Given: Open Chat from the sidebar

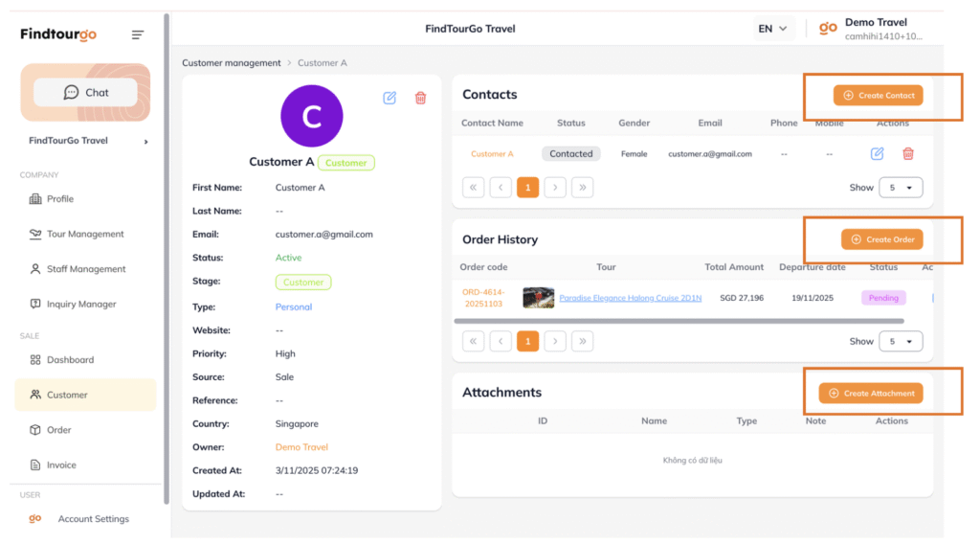Looking at the screenshot, I should click(x=85, y=93).
